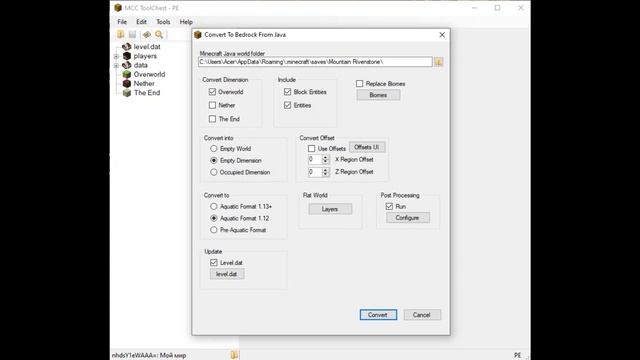Click the Find magnifier toolbar icon

click(159, 35)
